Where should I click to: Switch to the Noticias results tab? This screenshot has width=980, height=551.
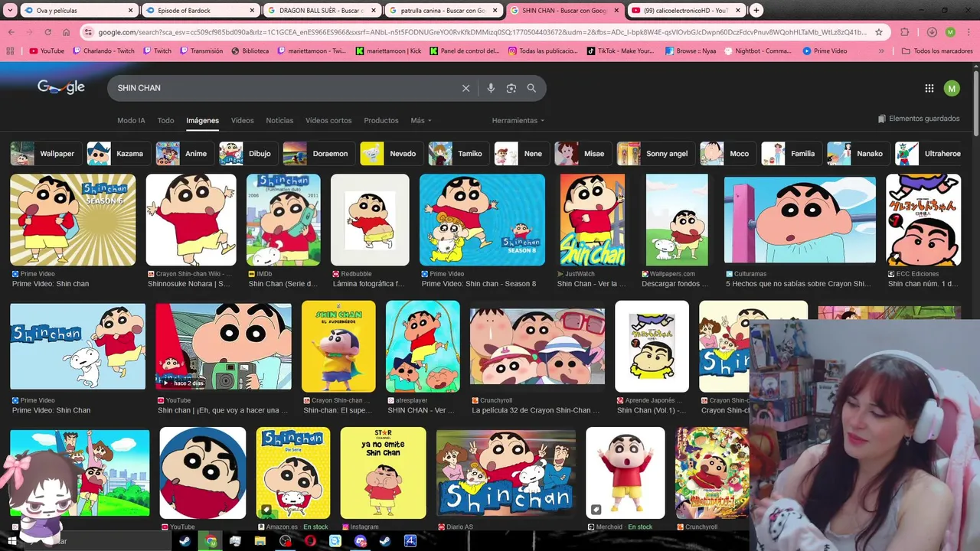point(279,120)
